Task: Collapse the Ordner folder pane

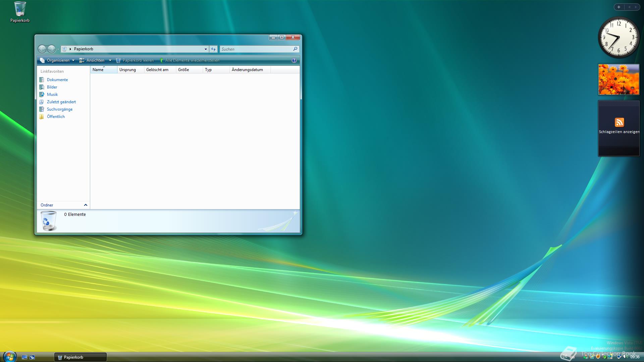Action: 86,205
